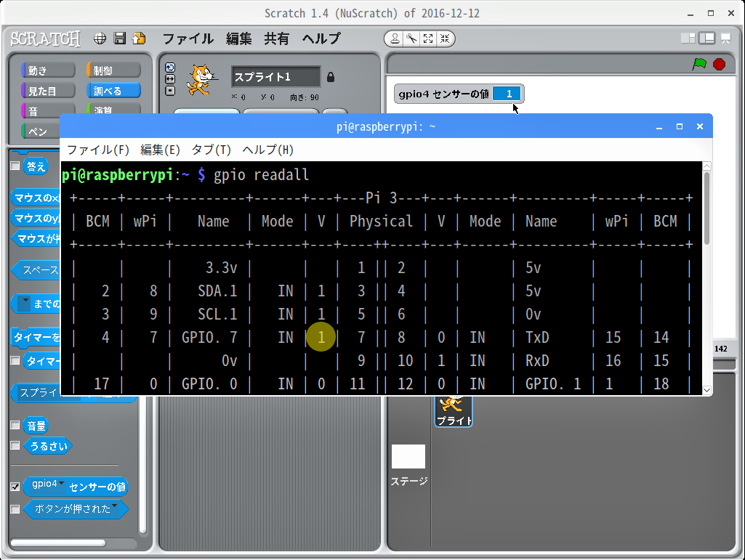
Task: Open the 編集 menu in Scratch
Action: pyautogui.click(x=238, y=38)
